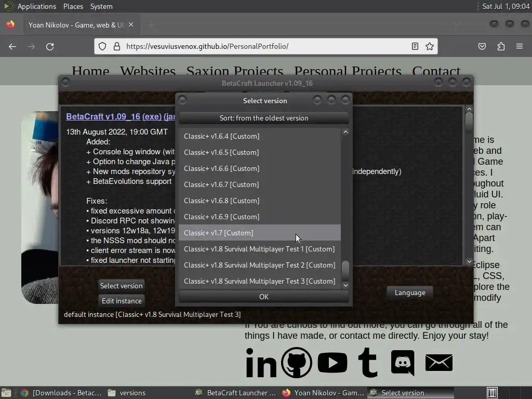Click the Firefox forward arrow
This screenshot has height=399, width=532.
pyautogui.click(x=31, y=46)
